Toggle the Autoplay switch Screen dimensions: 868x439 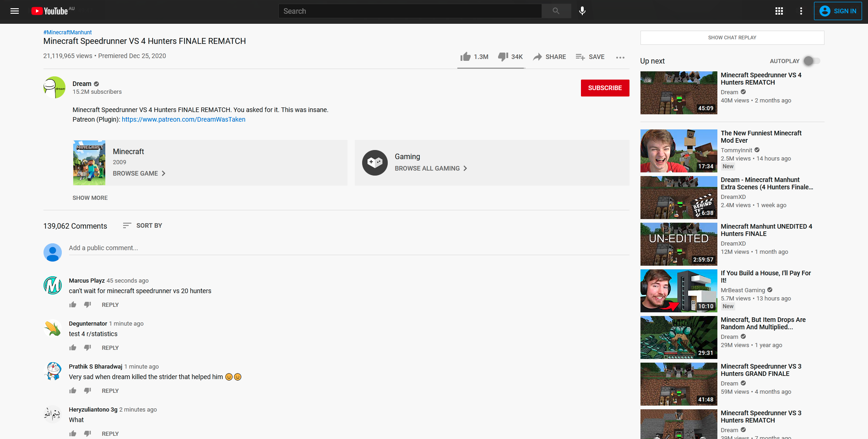[812, 61]
